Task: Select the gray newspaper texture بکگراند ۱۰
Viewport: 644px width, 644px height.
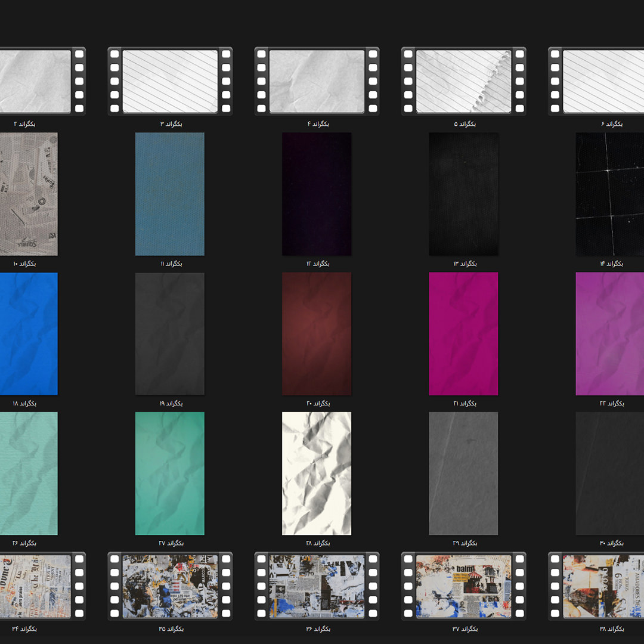Action: (x=29, y=194)
